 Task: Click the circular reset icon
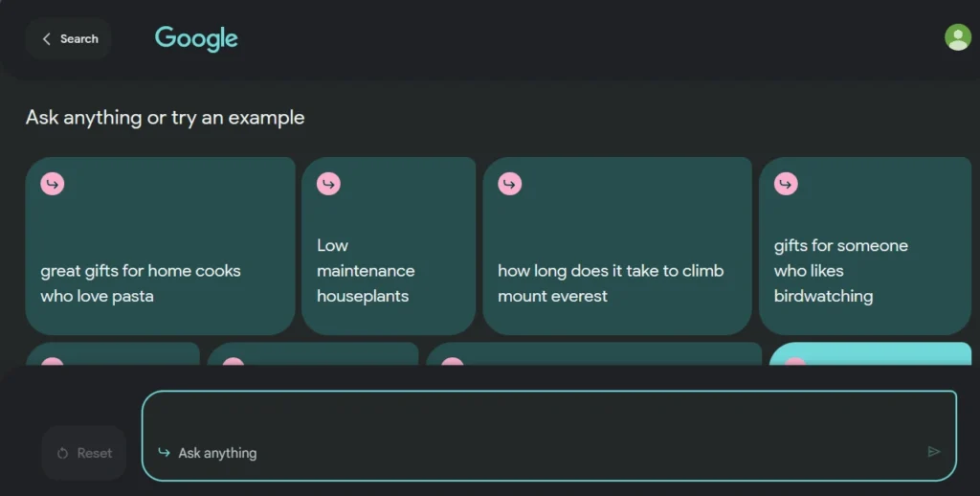pyautogui.click(x=63, y=453)
